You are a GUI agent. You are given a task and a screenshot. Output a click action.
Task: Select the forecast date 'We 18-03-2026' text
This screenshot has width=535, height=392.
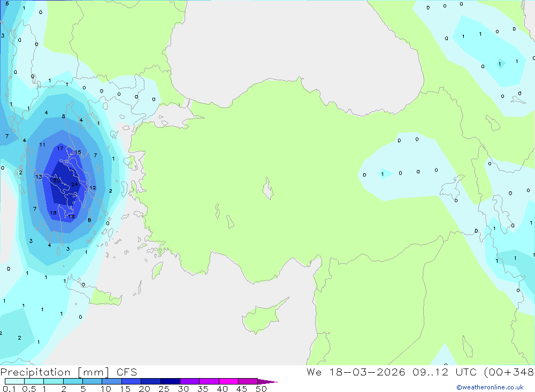(x=356, y=372)
